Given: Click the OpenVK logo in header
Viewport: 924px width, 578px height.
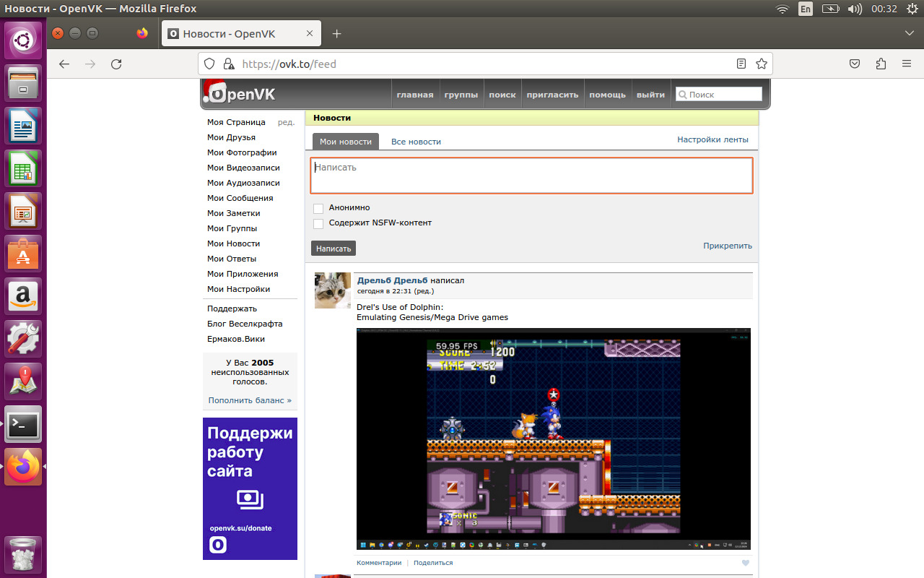Looking at the screenshot, I should (240, 94).
